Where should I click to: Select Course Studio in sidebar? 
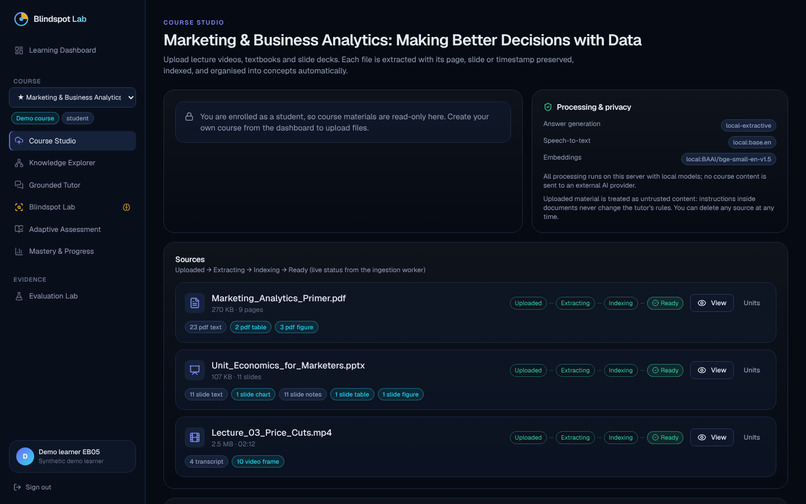[72, 141]
